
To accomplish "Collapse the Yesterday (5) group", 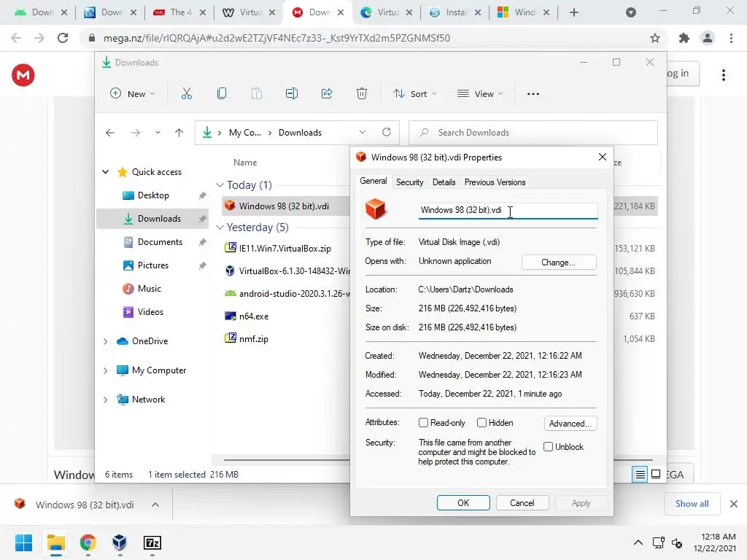I will click(220, 227).
